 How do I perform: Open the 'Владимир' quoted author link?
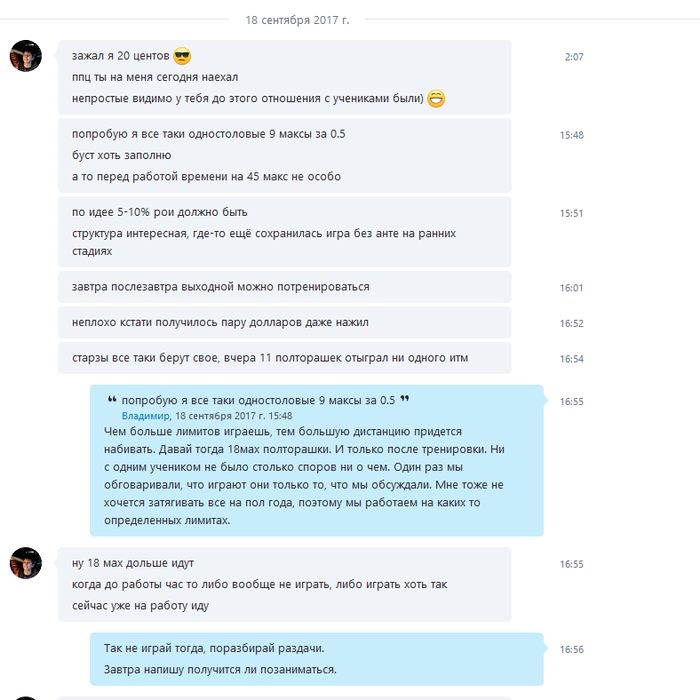click(146, 416)
